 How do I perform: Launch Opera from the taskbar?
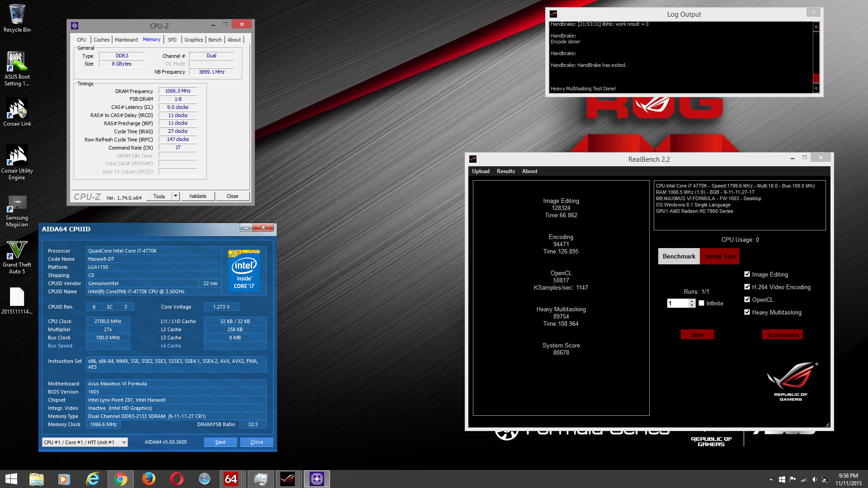click(177, 479)
